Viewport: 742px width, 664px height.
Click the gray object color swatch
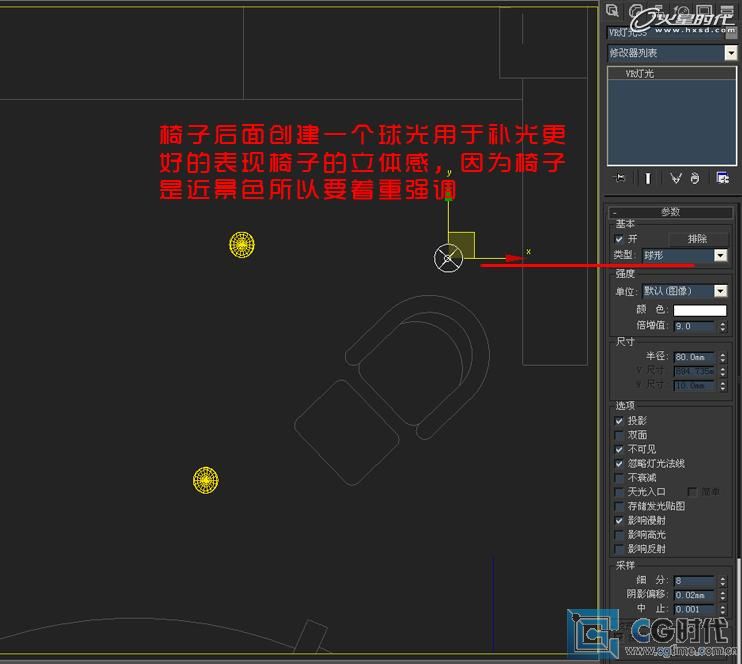point(731,33)
